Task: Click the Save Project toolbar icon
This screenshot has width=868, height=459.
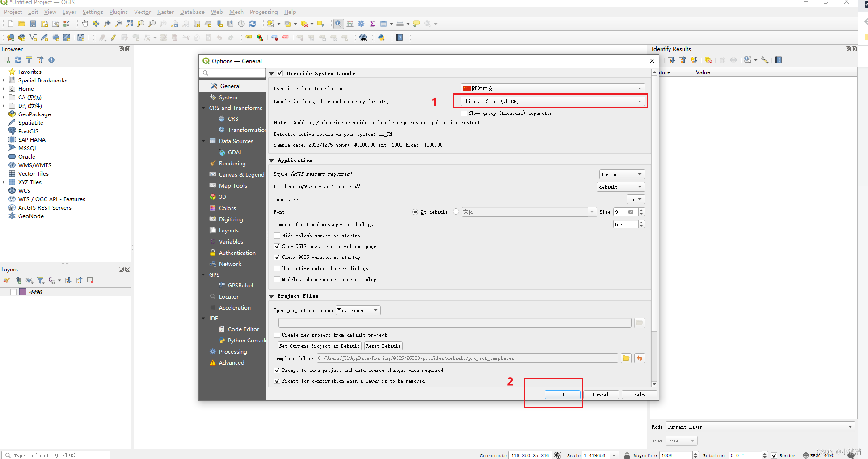Action: 33,24
